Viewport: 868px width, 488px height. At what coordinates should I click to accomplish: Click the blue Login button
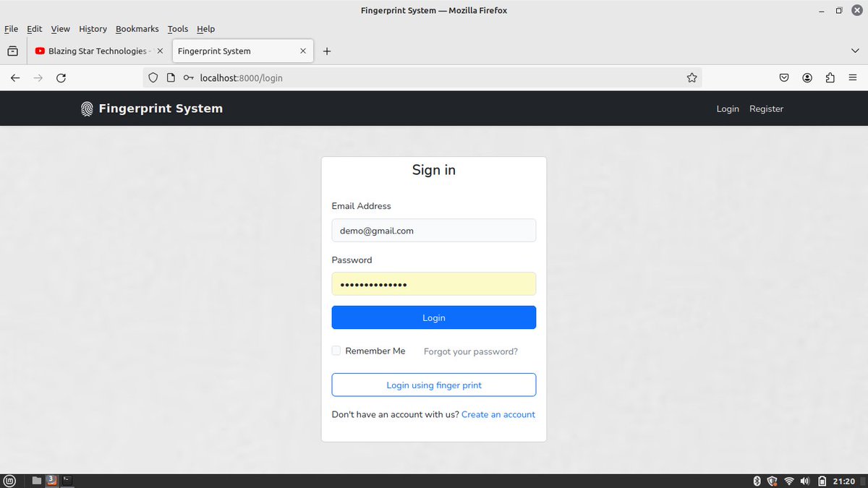pos(434,317)
